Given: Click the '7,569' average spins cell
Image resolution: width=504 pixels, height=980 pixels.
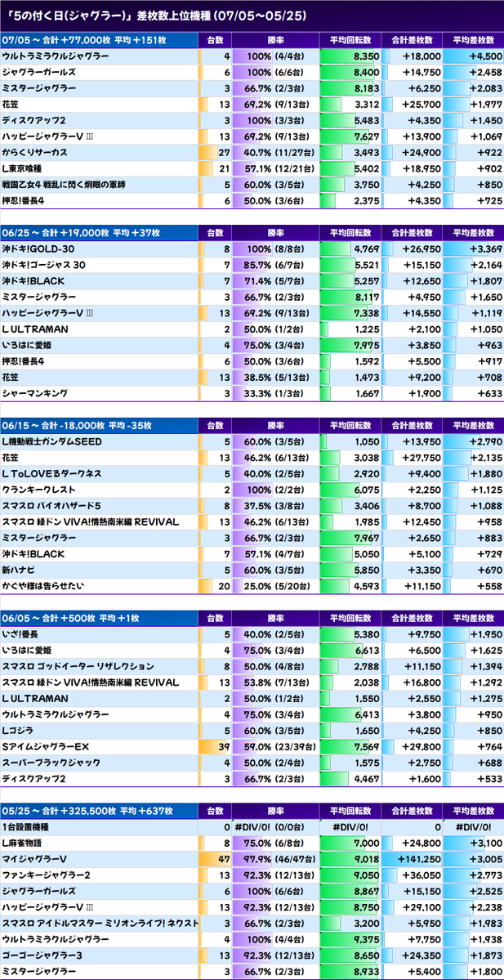Looking at the screenshot, I should (x=350, y=747).
